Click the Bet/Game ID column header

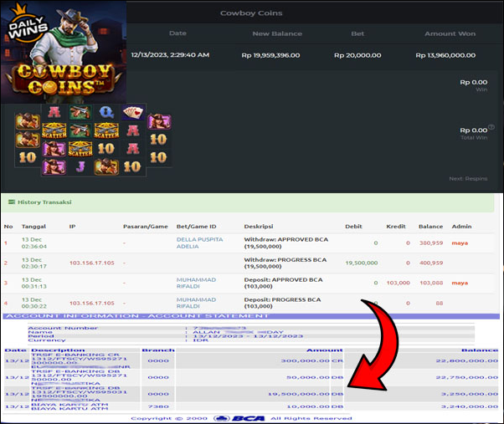[x=197, y=227]
